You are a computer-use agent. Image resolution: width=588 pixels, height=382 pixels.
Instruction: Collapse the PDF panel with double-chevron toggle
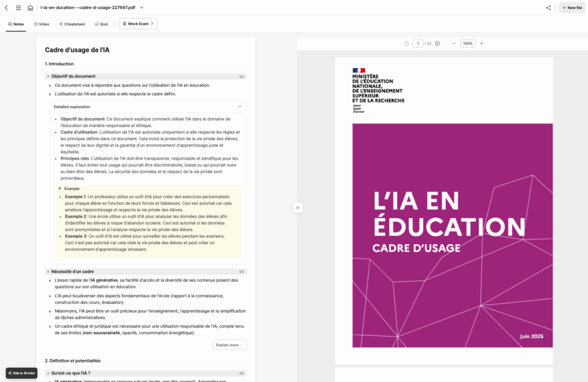point(297,207)
